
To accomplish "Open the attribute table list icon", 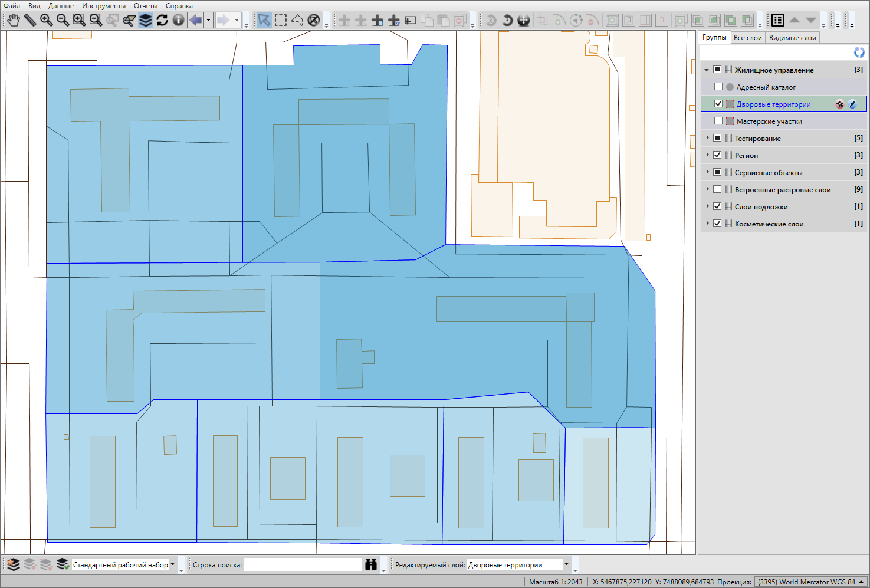I will coord(777,20).
